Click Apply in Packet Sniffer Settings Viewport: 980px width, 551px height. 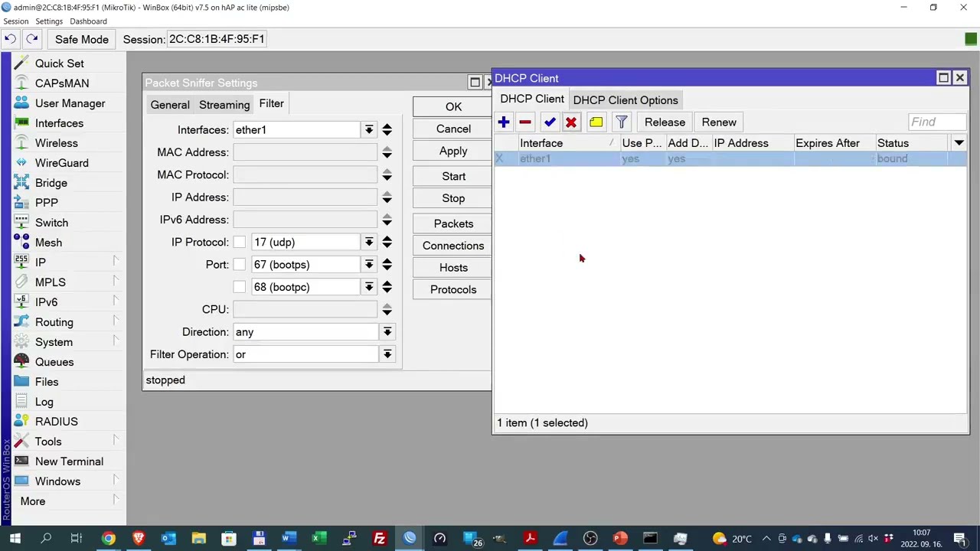453,151
